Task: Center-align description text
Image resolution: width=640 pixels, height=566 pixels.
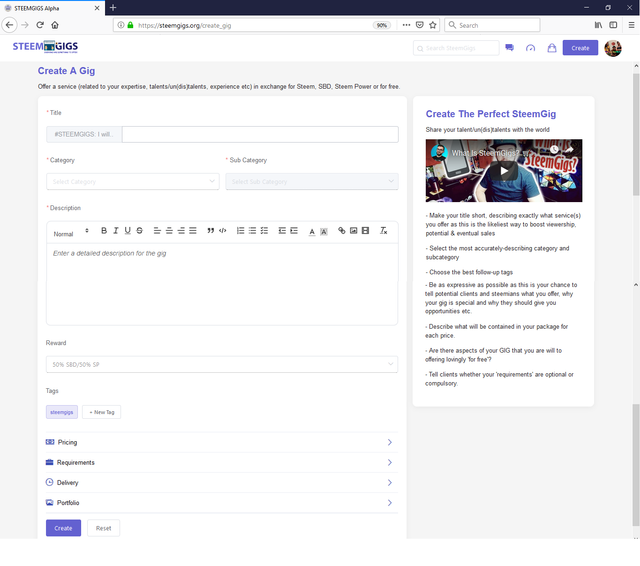Action: 169,231
